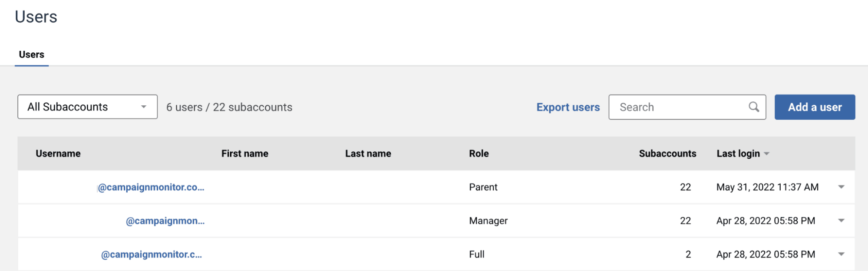Sort by the Subaccounts column header
Viewport: 868px width, 271px height.
667,153
